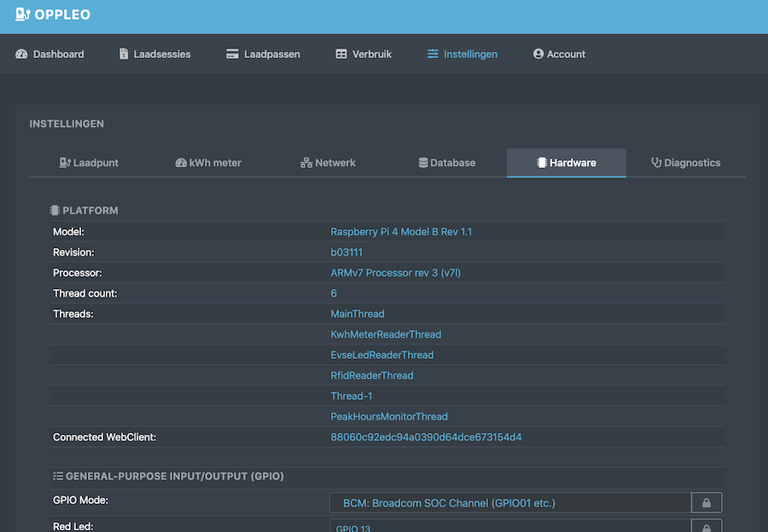Screen dimensions: 768x532
Task: Open the Red Led GPIO 13 dropdown
Action: [x=509, y=527]
